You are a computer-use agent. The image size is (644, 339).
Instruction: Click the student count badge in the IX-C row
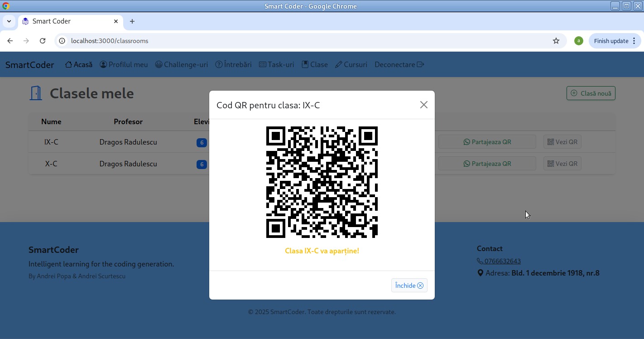(x=202, y=143)
